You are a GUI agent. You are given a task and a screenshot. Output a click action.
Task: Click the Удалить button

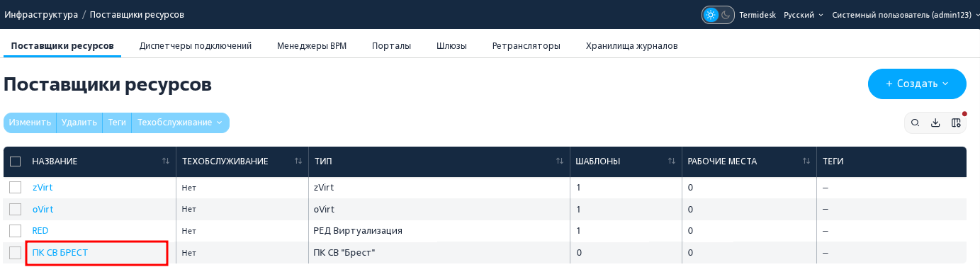tap(79, 123)
